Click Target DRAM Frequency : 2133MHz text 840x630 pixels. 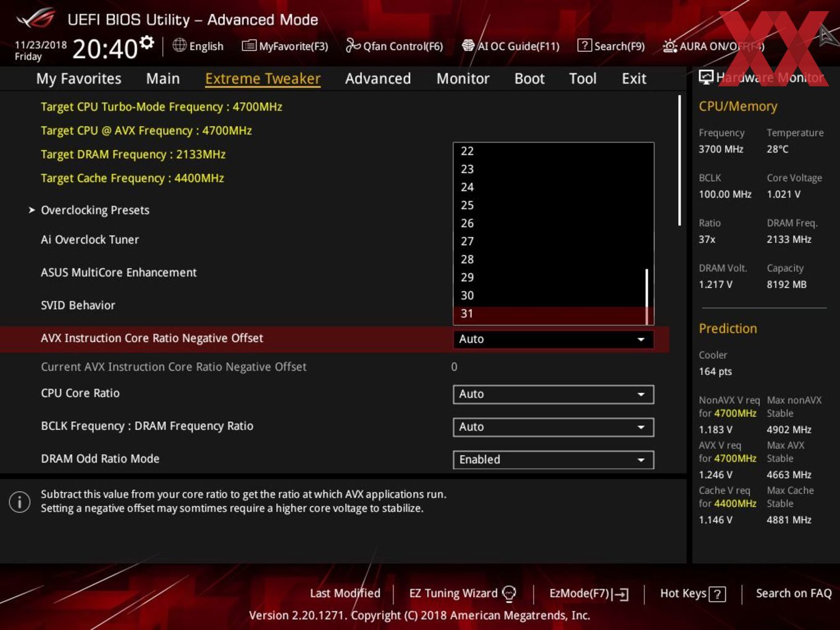pyautogui.click(x=133, y=154)
